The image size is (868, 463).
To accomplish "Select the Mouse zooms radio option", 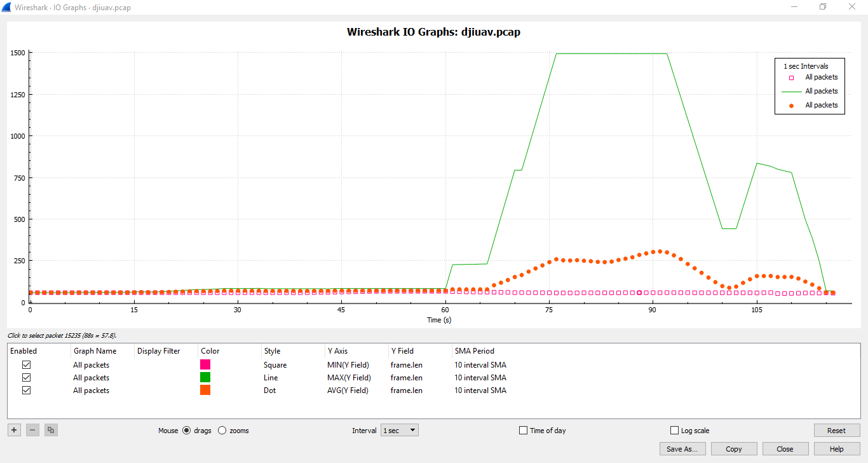I will pos(222,431).
